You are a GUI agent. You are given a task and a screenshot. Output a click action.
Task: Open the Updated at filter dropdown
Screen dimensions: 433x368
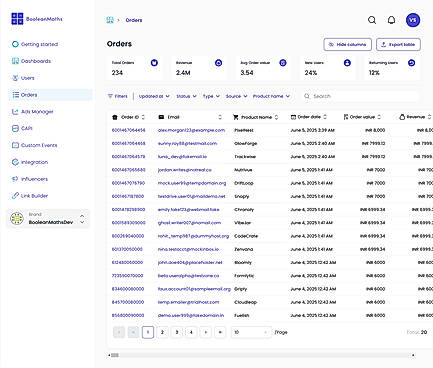click(154, 96)
